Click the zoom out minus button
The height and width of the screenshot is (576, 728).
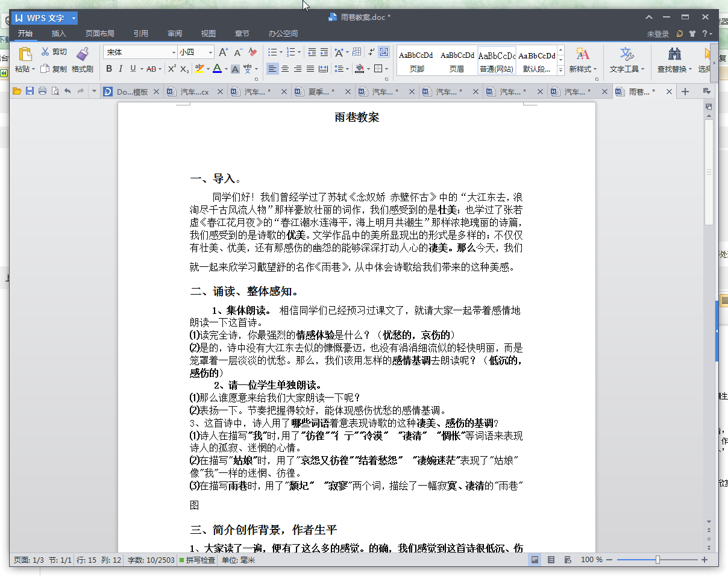[x=610, y=560]
